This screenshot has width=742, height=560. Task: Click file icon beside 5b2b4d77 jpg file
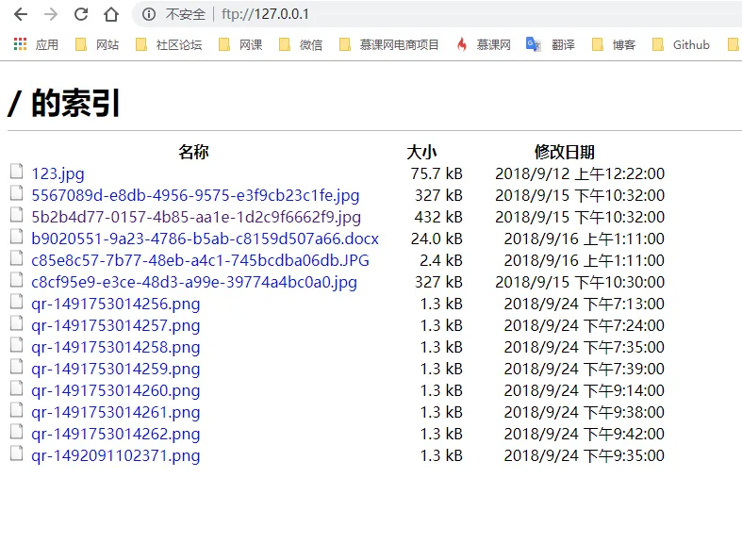pyautogui.click(x=17, y=215)
